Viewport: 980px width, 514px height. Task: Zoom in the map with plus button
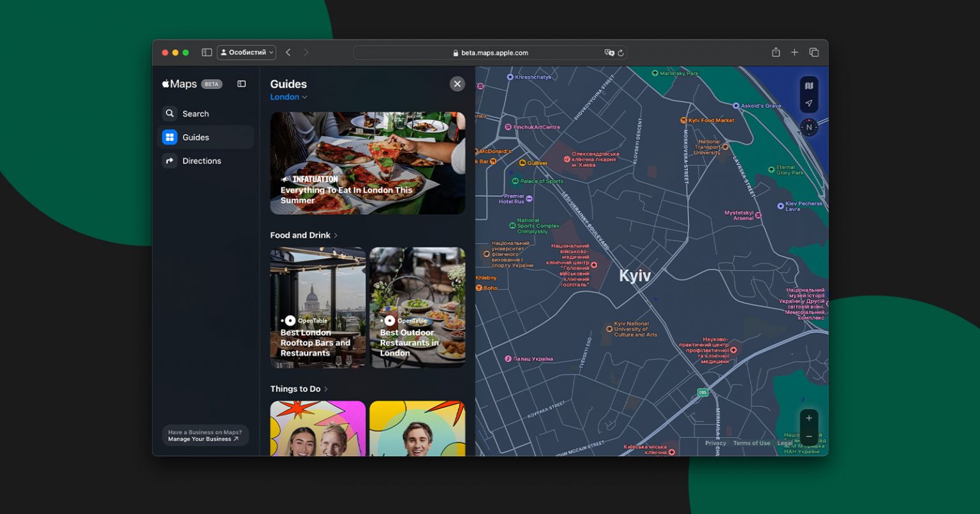click(809, 418)
